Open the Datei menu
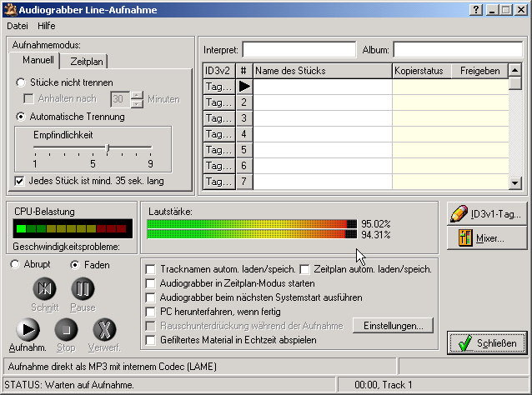Image resolution: width=532 pixels, height=395 pixels. click(x=18, y=26)
